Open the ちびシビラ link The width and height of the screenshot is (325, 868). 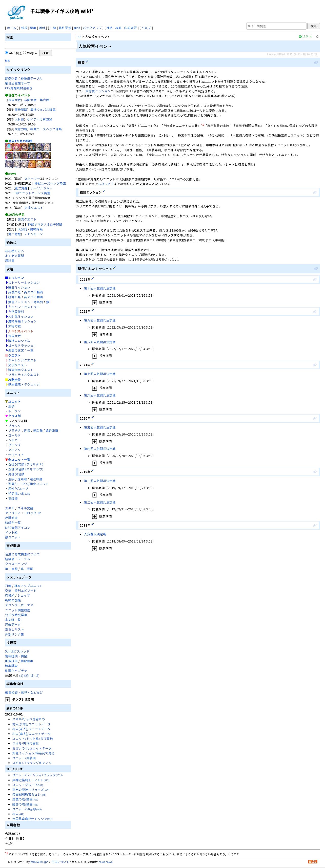click(x=106, y=184)
